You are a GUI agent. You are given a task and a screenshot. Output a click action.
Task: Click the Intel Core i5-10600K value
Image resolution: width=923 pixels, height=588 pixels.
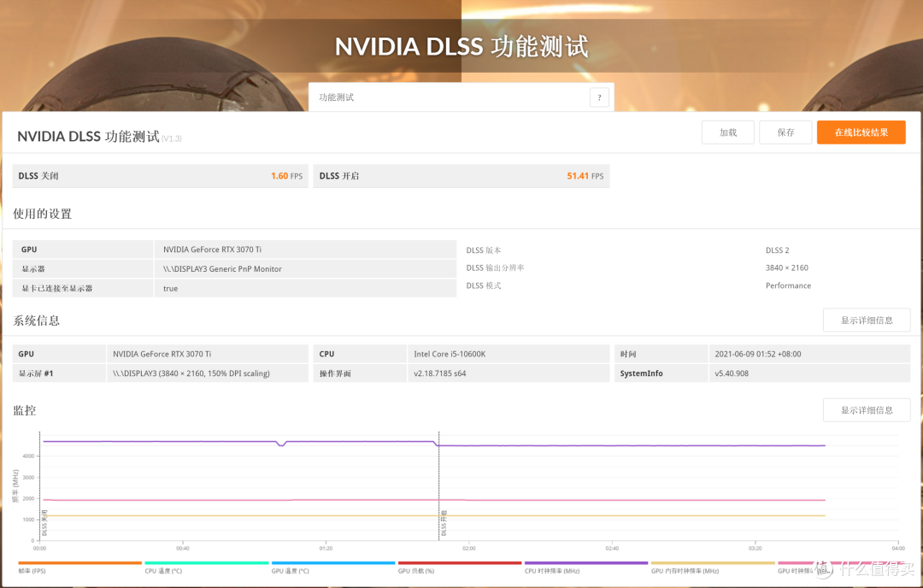[450, 355]
